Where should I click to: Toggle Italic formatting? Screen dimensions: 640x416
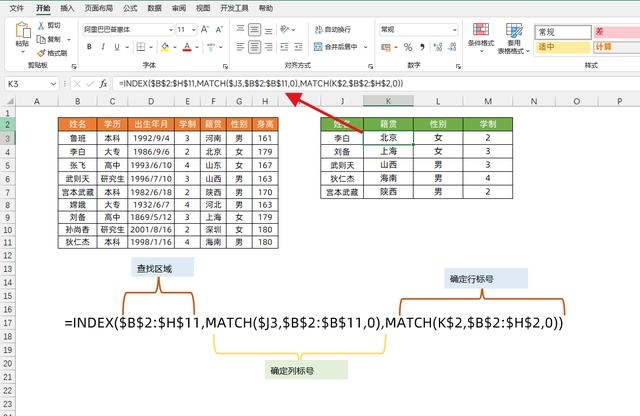point(103,47)
